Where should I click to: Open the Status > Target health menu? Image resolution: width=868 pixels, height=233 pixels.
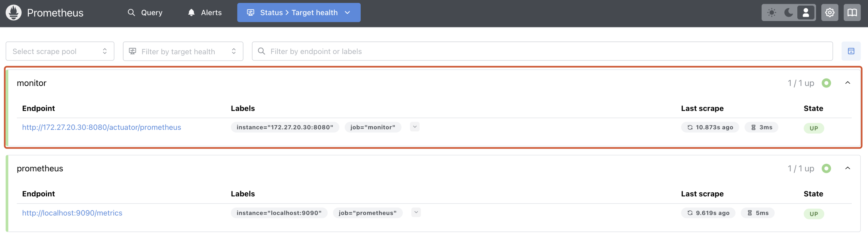[x=299, y=13]
